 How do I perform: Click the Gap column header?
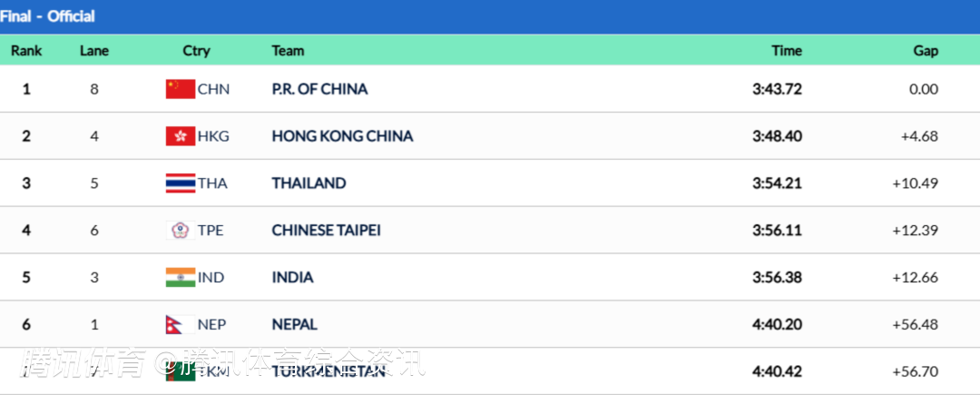click(925, 51)
